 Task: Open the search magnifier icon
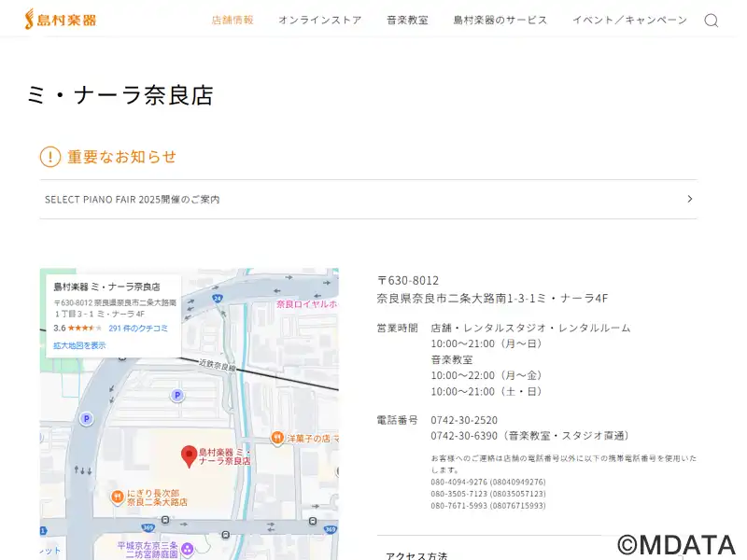point(711,21)
